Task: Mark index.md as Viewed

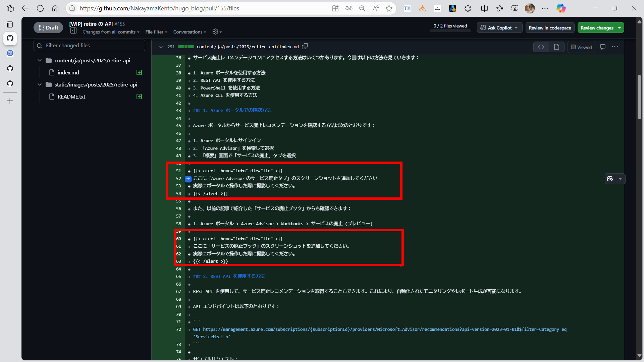Action: click(x=581, y=47)
